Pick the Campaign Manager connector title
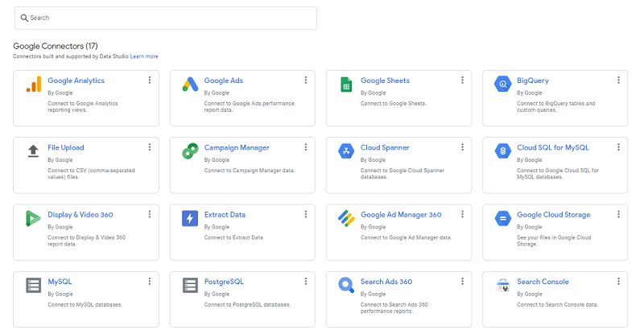This screenshot has width=644, height=330. [237, 148]
